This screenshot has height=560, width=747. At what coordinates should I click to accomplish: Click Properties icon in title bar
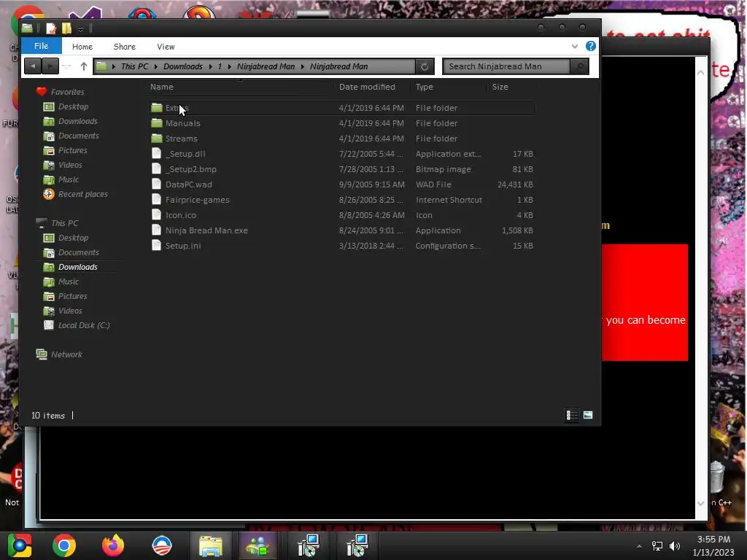pos(51,28)
